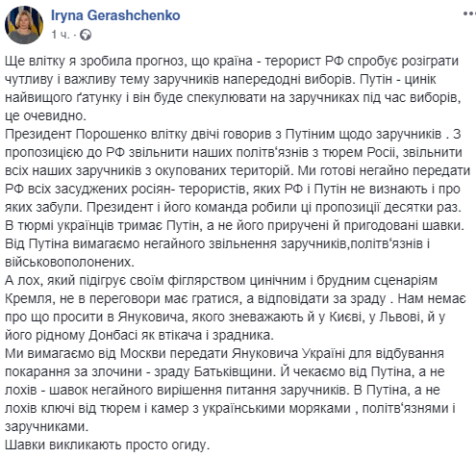Click the line starting 'Кремля, не в переговори'

236,299
